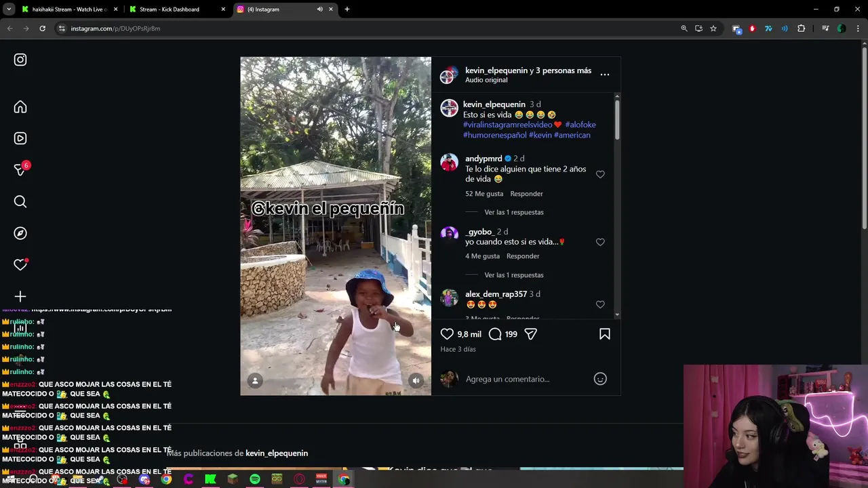
Task: Open Kick app on the taskbar
Action: (x=210, y=480)
